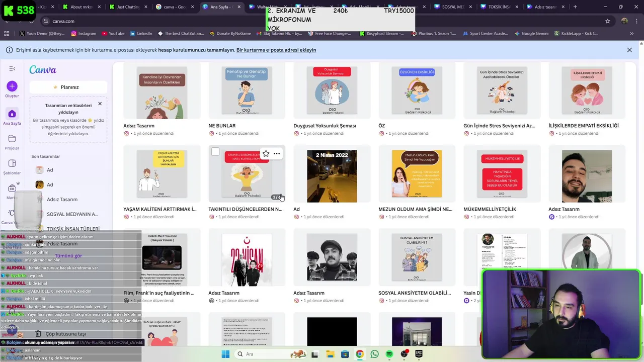The image size is (644, 362).
Task: Open Çöp kutusuna taşı option
Action: (60, 334)
